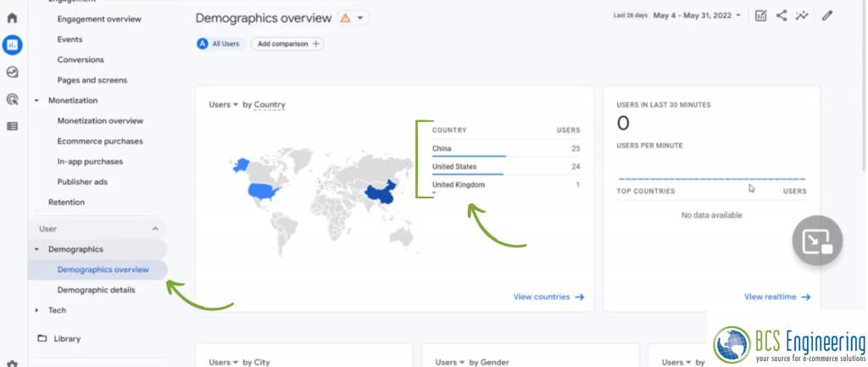Screen dimensions: 868x367
Task: Click the Library folder icon
Action: pos(42,338)
